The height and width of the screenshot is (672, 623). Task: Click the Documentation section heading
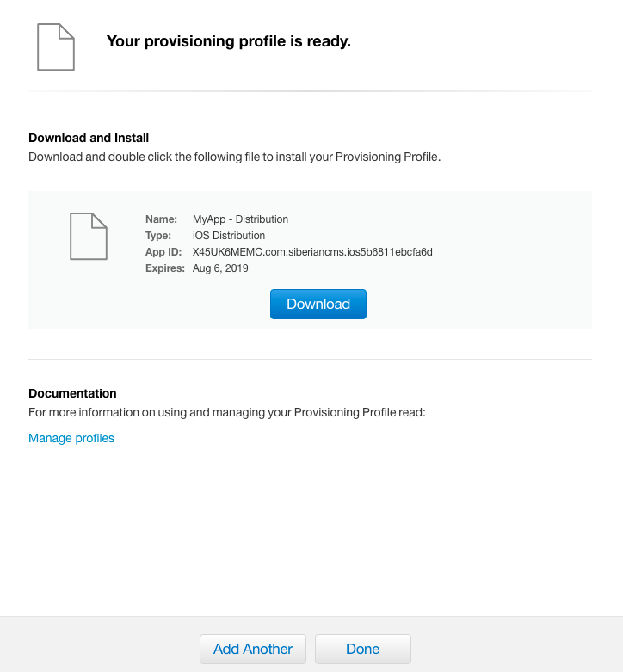pyautogui.click(x=72, y=393)
